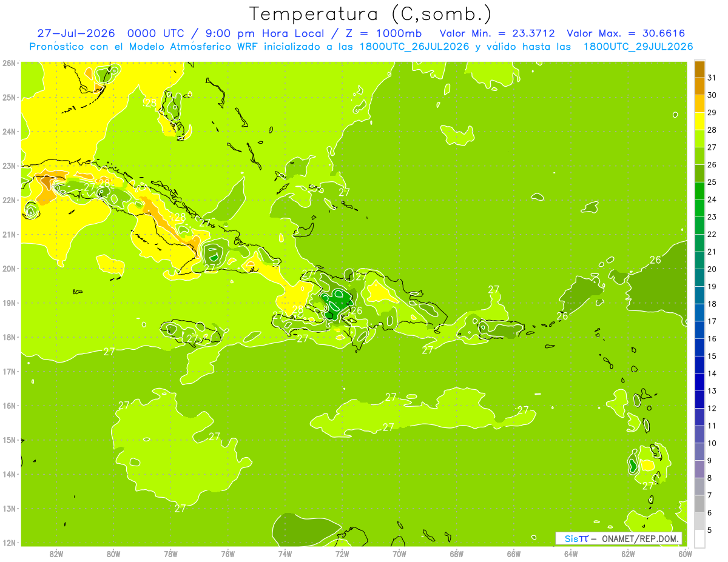Image resolution: width=728 pixels, height=562 pixels.
Task: Click the 26N latitude axis label
Action: [x=8, y=63]
